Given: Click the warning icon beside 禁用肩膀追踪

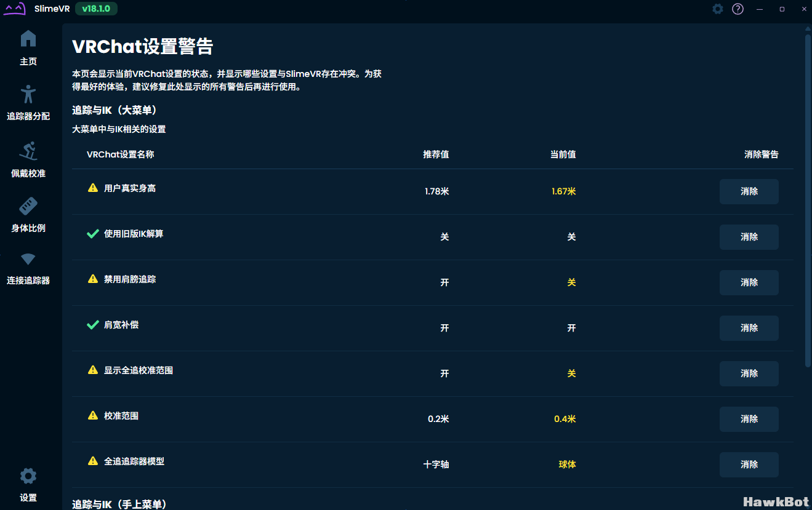Looking at the screenshot, I should [x=93, y=279].
